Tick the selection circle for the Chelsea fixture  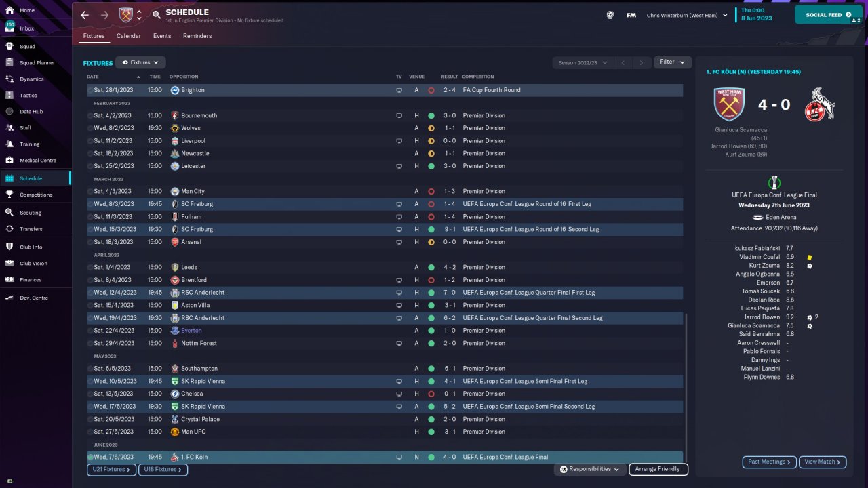[90, 394]
